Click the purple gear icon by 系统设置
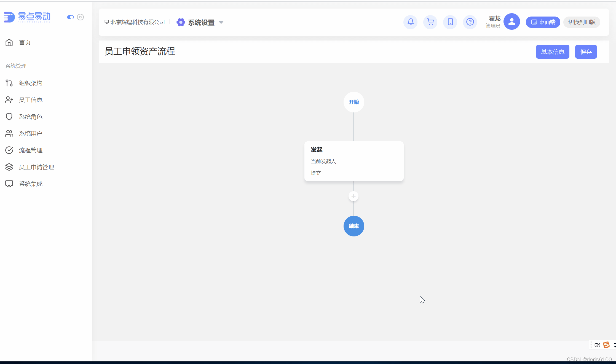Screen dimensions: 616x364 [x=181, y=22]
